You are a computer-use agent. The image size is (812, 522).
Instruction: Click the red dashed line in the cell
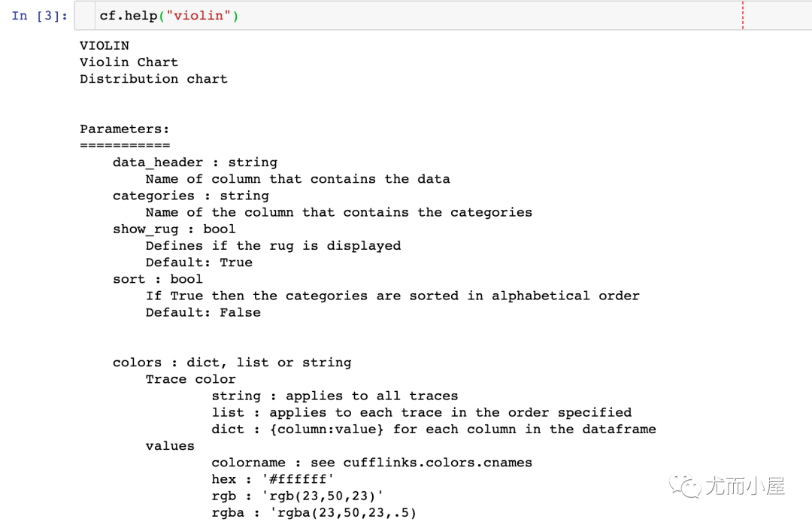coord(743,16)
